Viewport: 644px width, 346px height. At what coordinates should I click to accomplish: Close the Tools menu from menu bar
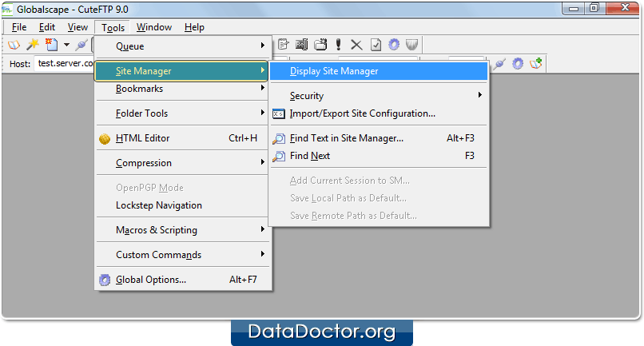113,27
